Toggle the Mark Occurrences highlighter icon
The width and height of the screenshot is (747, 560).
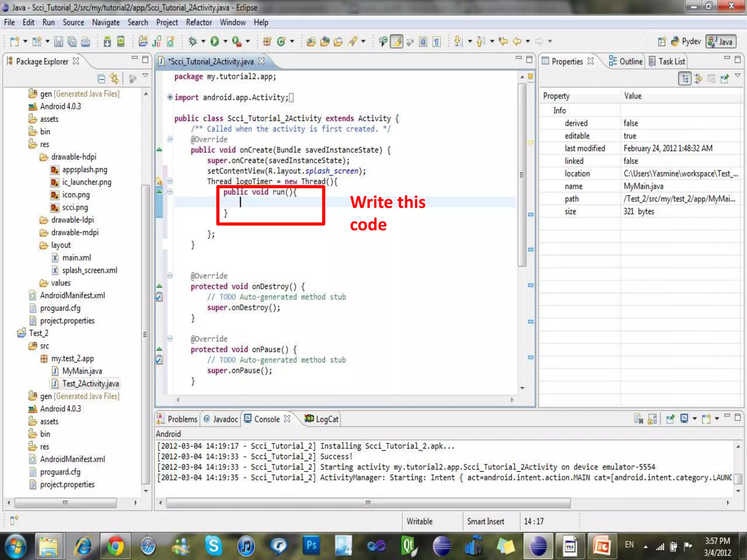pyautogui.click(x=396, y=42)
